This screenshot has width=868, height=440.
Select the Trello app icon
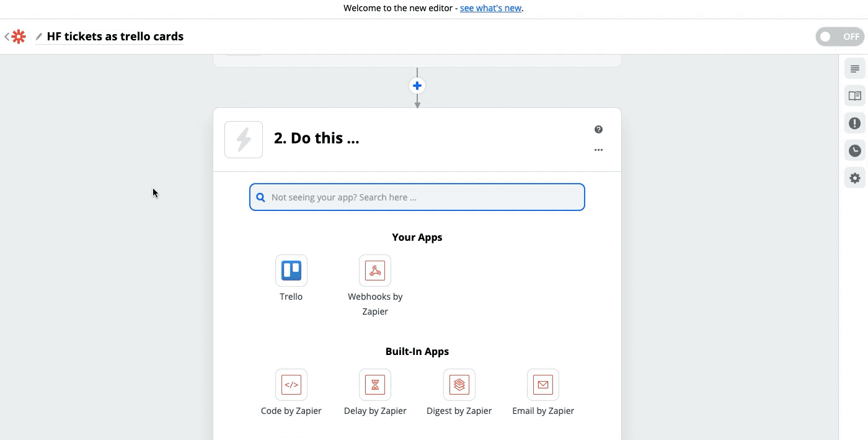click(x=291, y=271)
